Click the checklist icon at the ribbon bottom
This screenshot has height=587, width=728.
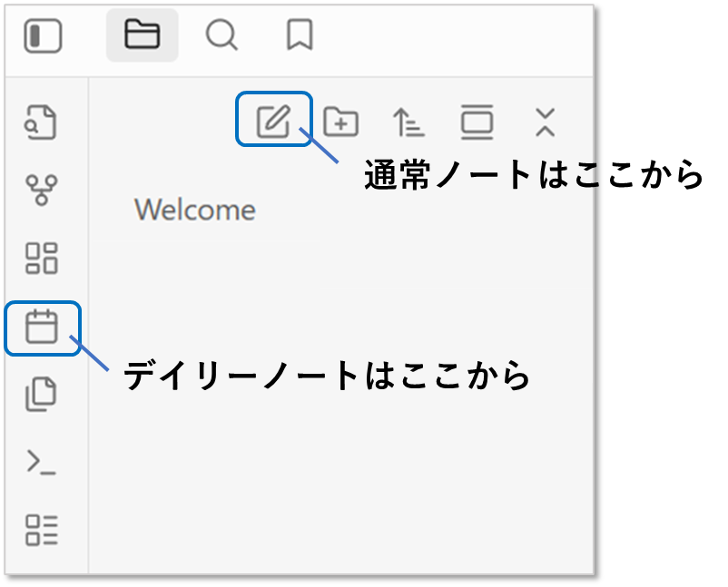pyautogui.click(x=42, y=530)
